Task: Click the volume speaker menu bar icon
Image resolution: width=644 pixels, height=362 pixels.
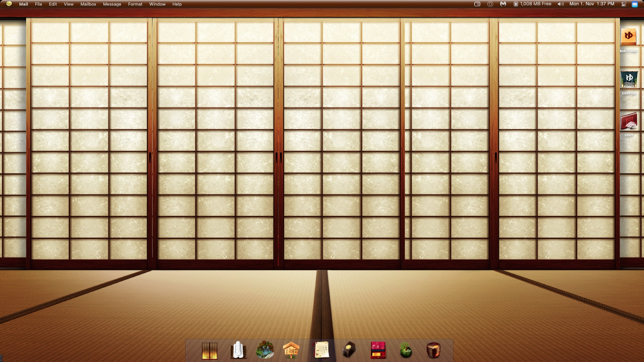Action: point(560,4)
